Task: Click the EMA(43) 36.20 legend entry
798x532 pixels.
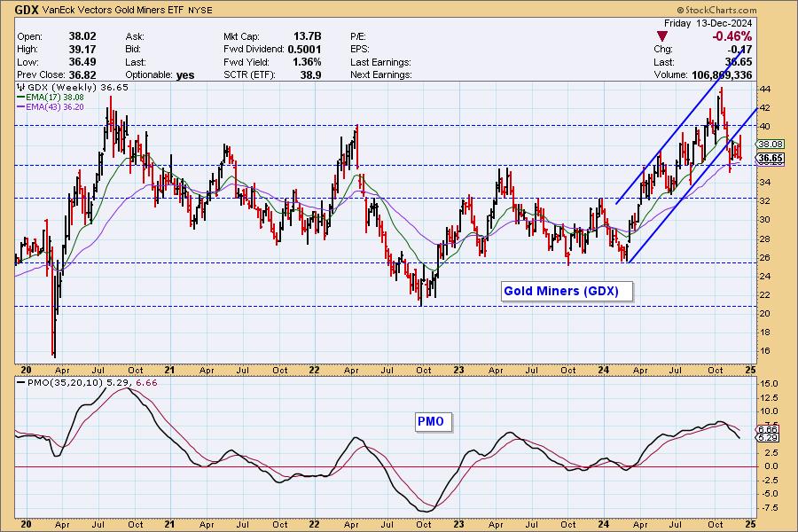Action: pyautogui.click(x=51, y=107)
